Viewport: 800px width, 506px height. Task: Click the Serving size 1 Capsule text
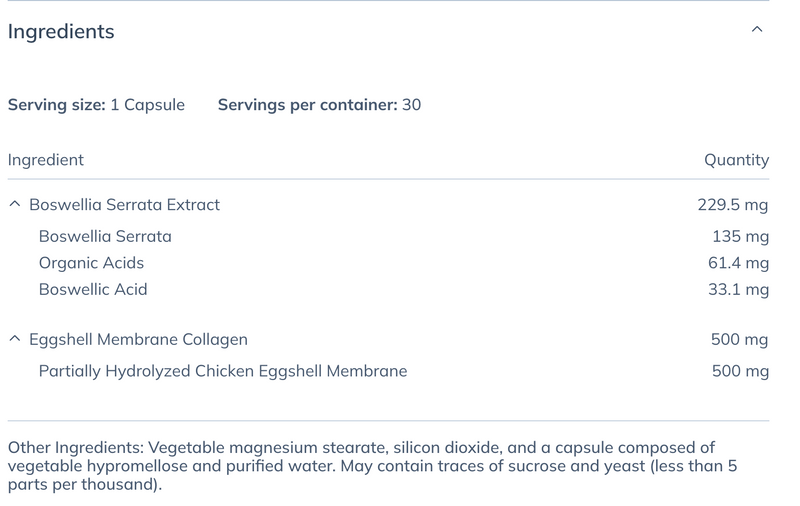coord(96,105)
